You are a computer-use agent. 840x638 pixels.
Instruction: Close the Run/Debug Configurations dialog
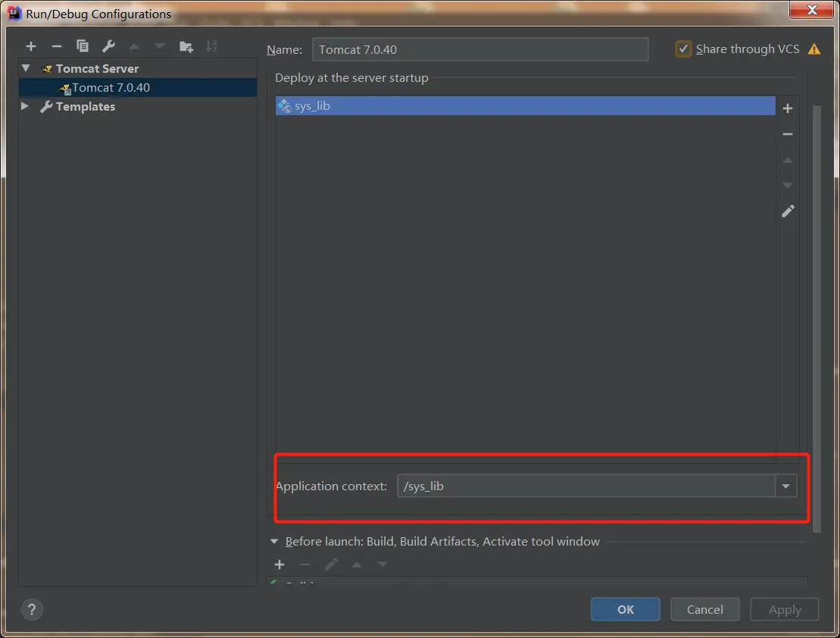pos(812,10)
